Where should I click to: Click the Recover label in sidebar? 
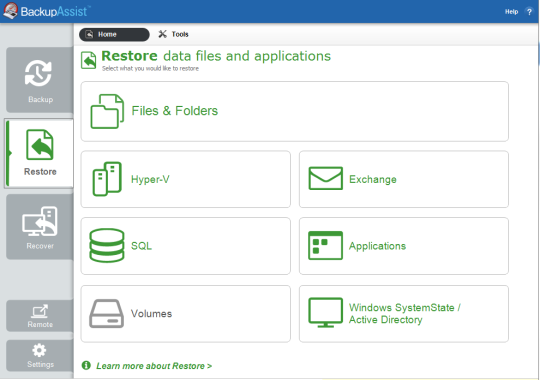tap(40, 246)
